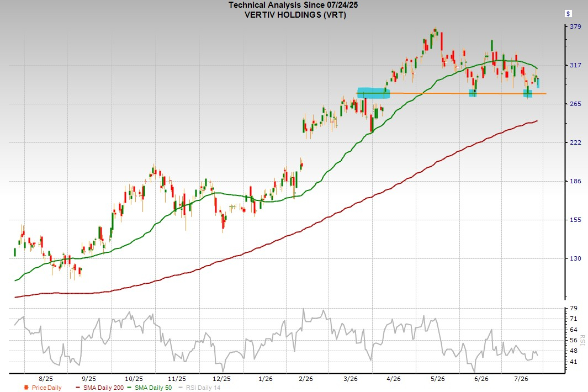Viewport: 588px width, 392px height.
Task: Click the 130 price axis label
Action: (575, 258)
